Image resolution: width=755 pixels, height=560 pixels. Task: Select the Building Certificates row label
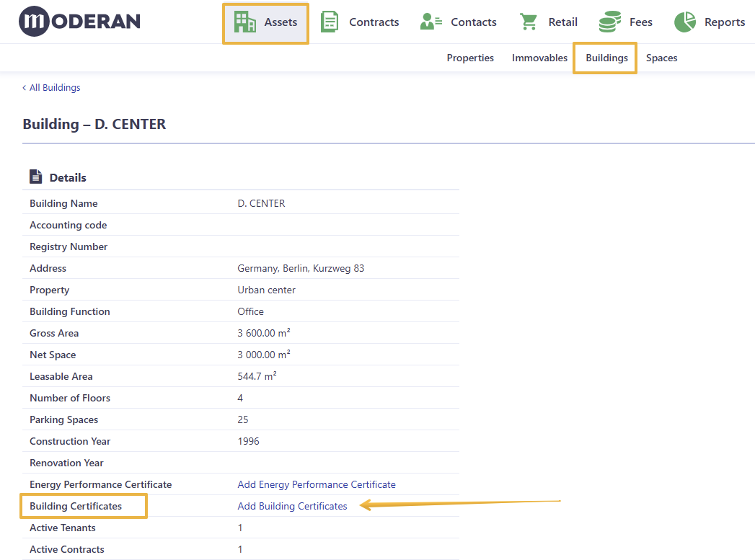[x=76, y=506]
